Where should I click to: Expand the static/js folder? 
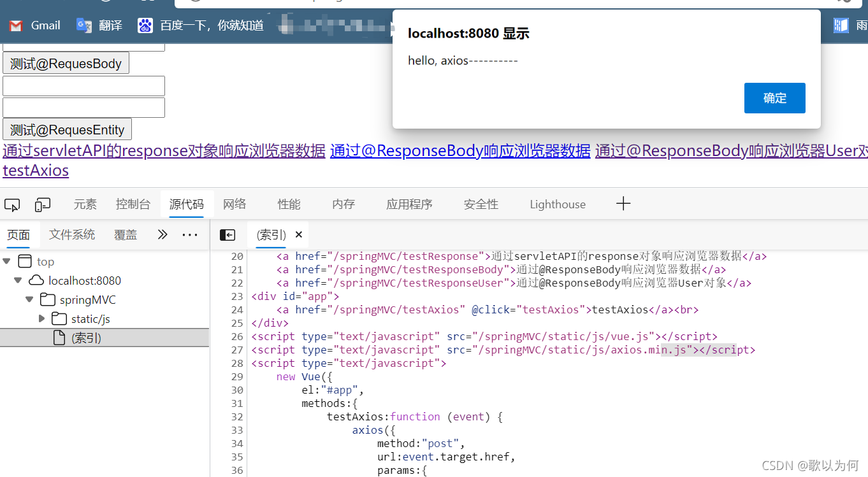[41, 318]
